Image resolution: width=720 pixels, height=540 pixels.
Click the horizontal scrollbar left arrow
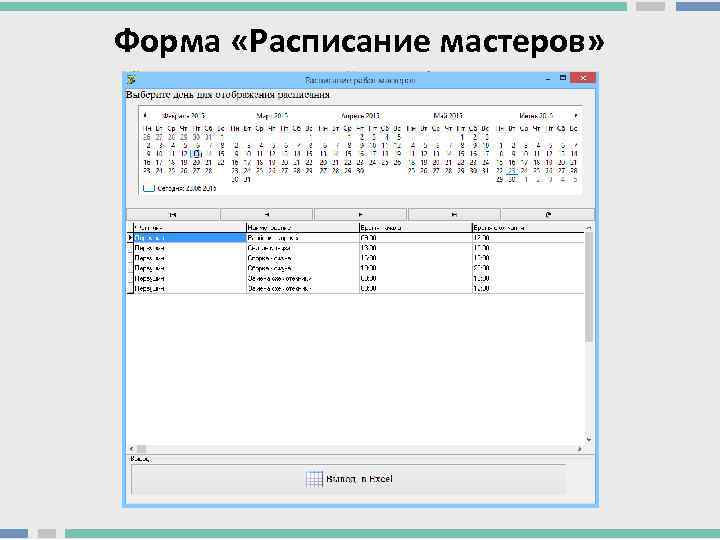pyautogui.click(x=132, y=449)
